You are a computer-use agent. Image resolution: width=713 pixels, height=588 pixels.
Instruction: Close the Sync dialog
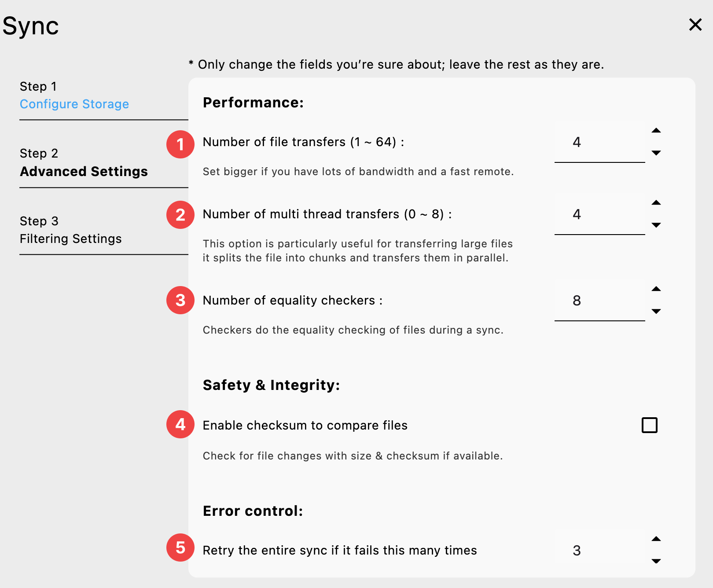click(x=695, y=25)
